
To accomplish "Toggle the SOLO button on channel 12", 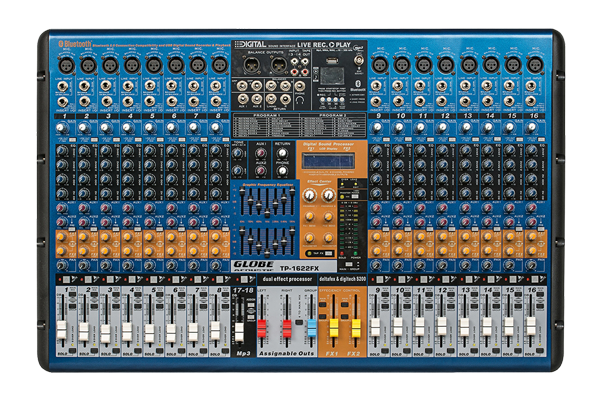I will click(x=452, y=351).
